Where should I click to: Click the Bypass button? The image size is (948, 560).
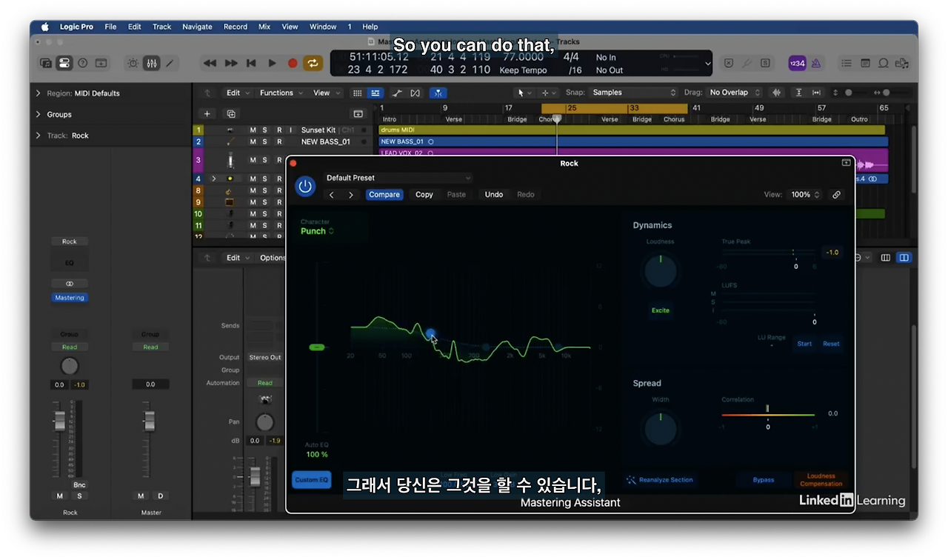coord(764,480)
